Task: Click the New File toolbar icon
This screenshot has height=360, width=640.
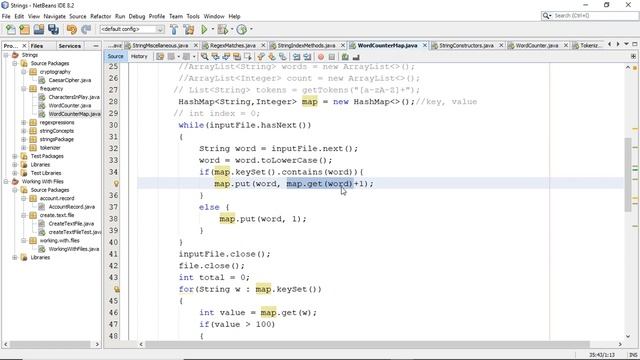Action: click(x=11, y=29)
